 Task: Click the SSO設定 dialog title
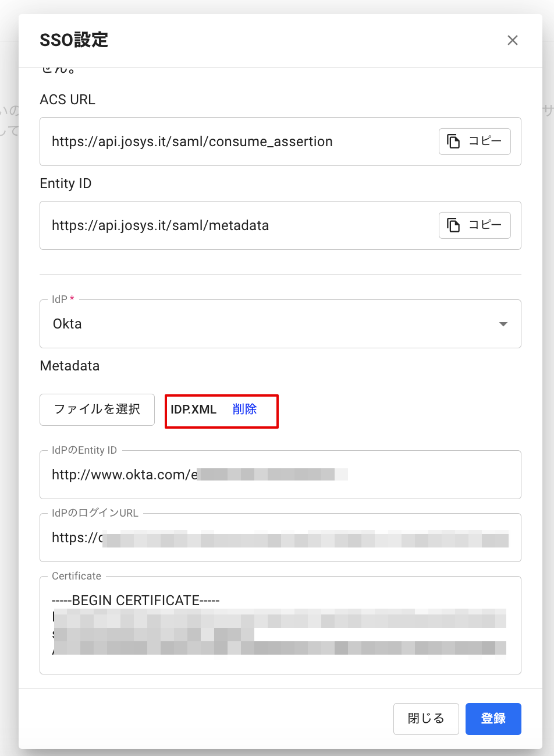click(x=74, y=40)
